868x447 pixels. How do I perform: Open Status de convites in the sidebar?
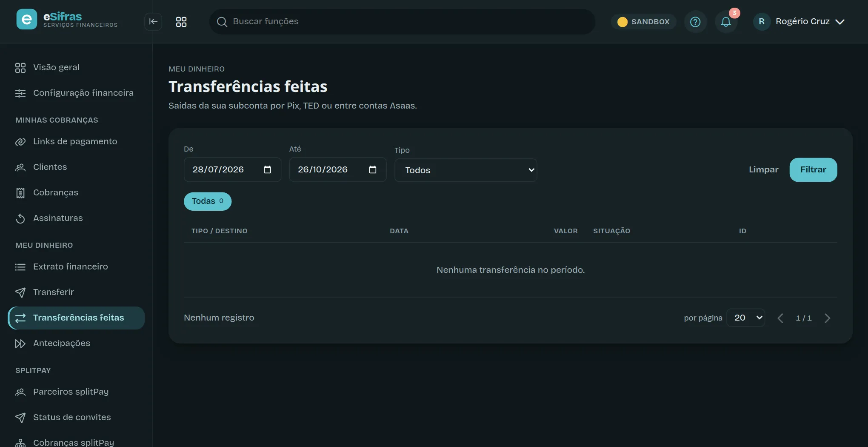pyautogui.click(x=76, y=418)
